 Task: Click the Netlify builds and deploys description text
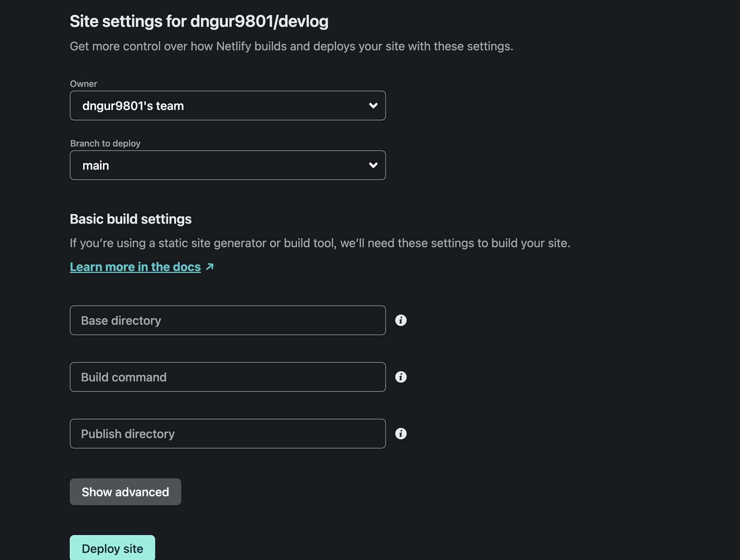coord(291,46)
